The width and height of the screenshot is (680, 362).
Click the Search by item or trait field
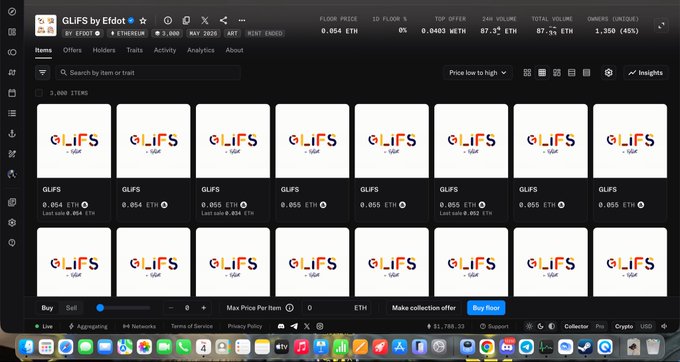148,72
